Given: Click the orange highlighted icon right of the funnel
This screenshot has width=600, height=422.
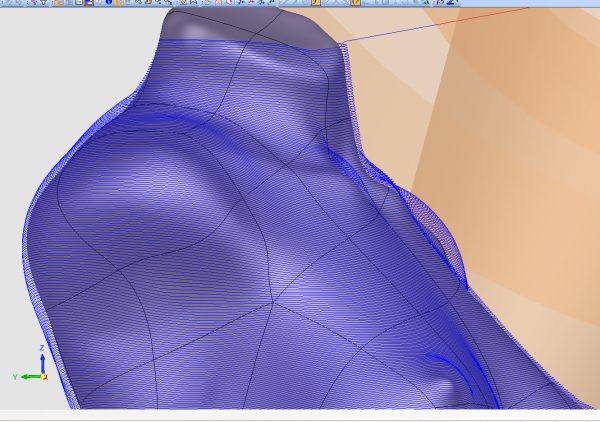Looking at the screenshot, I should point(57,2).
